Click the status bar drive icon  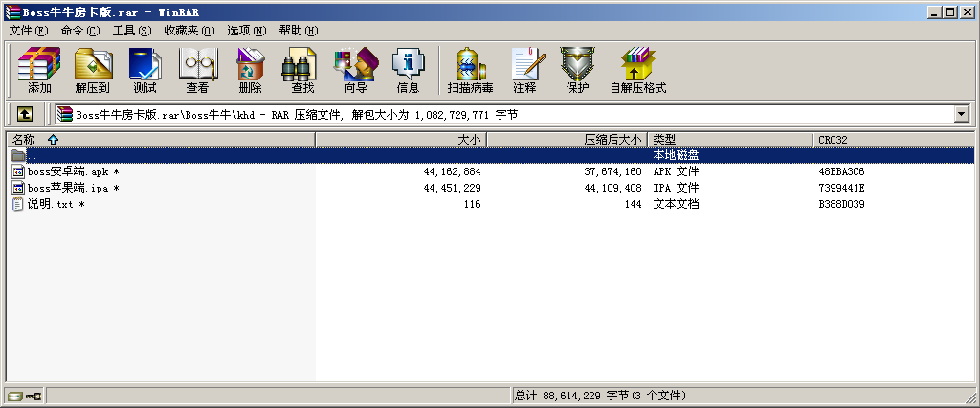(15, 396)
